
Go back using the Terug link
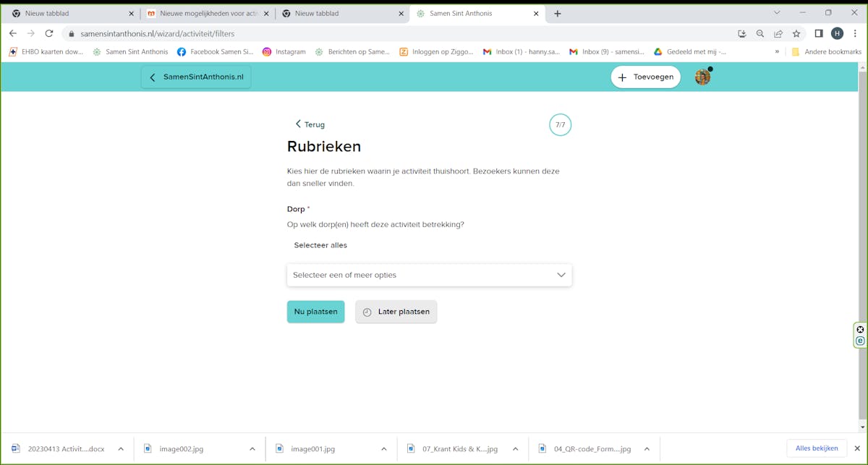tap(310, 124)
